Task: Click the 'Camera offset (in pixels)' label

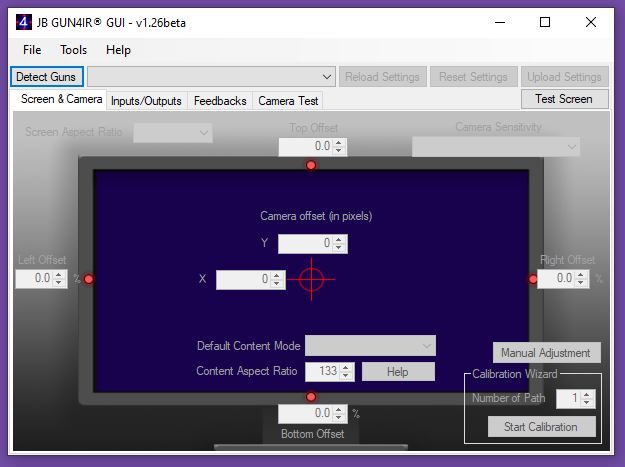Action: (316, 216)
